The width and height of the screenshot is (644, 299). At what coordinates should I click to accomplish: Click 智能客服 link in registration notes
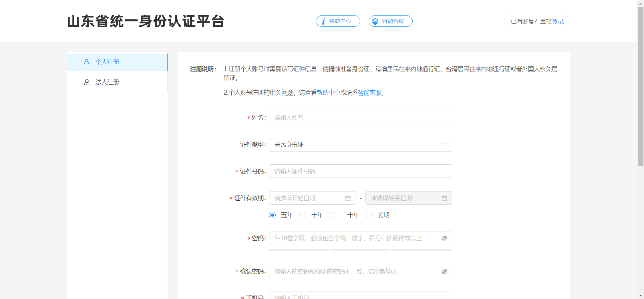pos(369,93)
